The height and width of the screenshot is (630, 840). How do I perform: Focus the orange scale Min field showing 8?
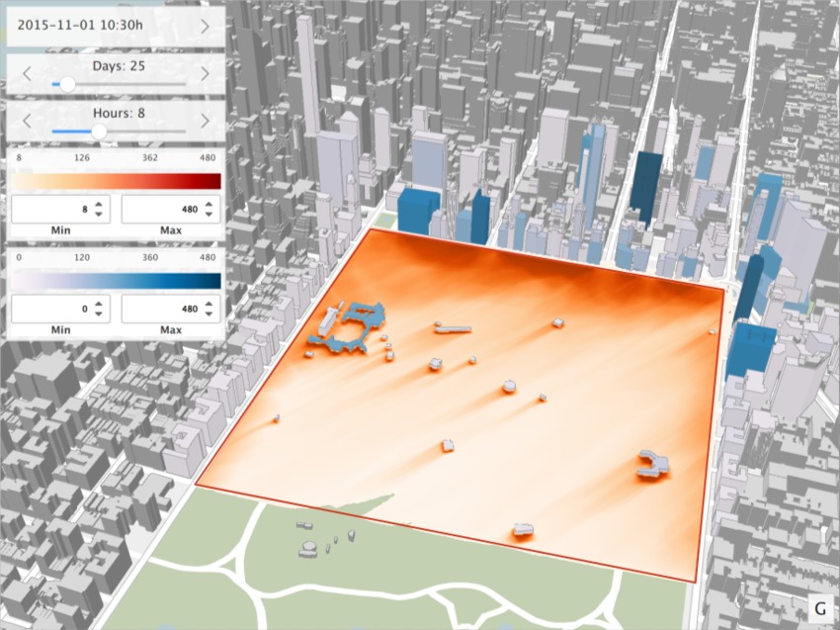[53, 210]
